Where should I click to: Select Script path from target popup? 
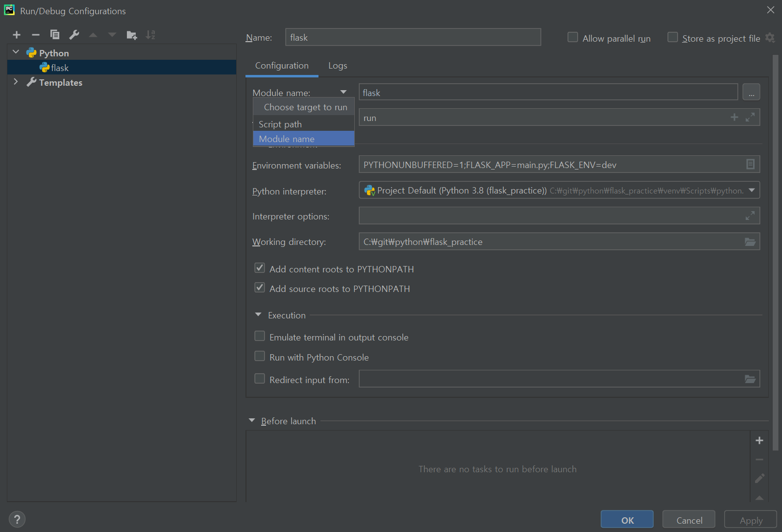click(304, 124)
